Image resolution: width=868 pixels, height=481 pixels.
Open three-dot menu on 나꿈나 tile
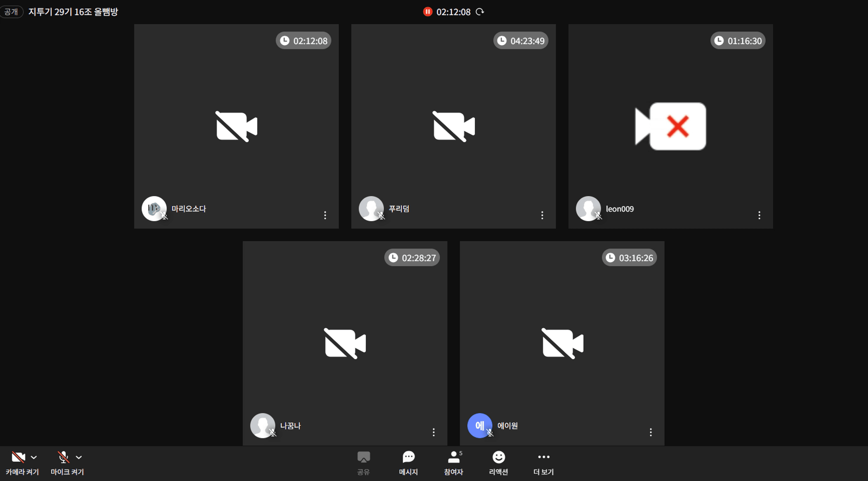click(x=434, y=432)
